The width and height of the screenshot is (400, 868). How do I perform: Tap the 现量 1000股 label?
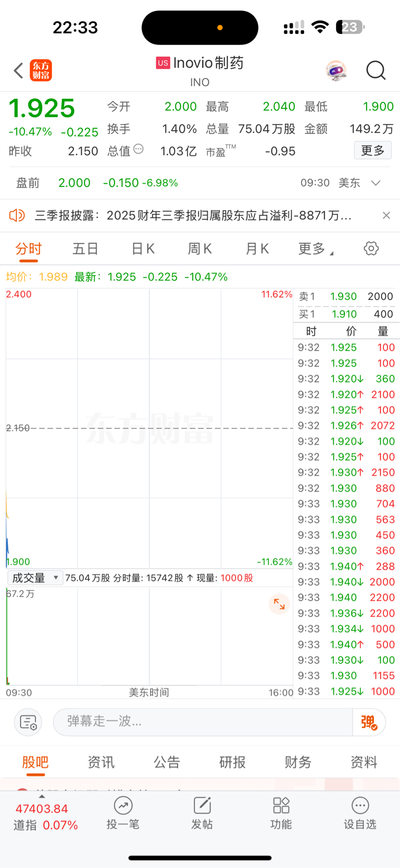[224, 578]
